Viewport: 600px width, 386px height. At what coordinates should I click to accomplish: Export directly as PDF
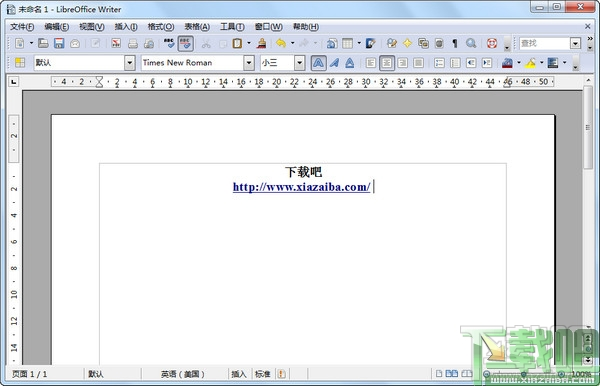coord(116,43)
